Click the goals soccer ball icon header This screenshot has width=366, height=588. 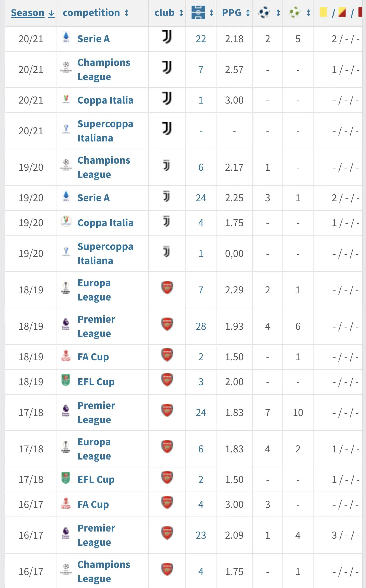[264, 12]
